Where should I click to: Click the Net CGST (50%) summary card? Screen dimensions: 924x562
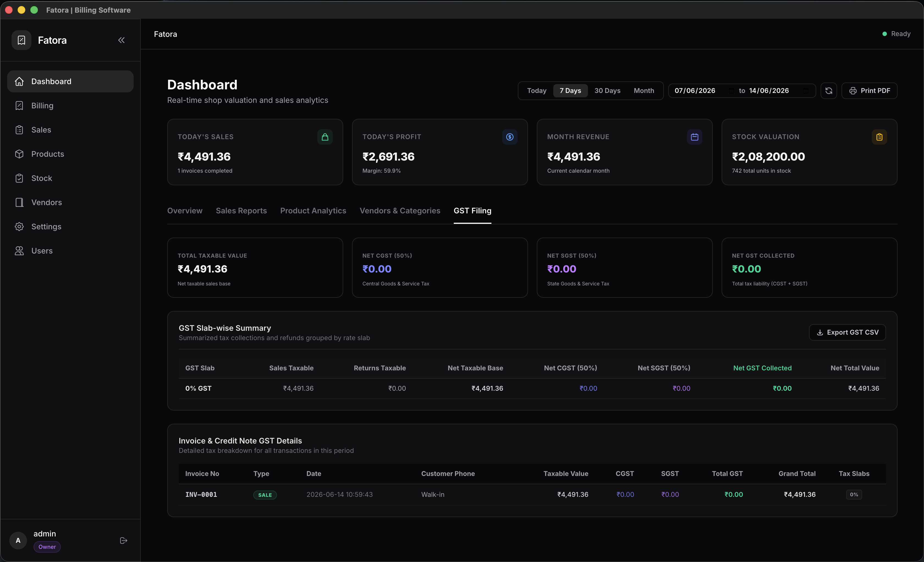440,268
